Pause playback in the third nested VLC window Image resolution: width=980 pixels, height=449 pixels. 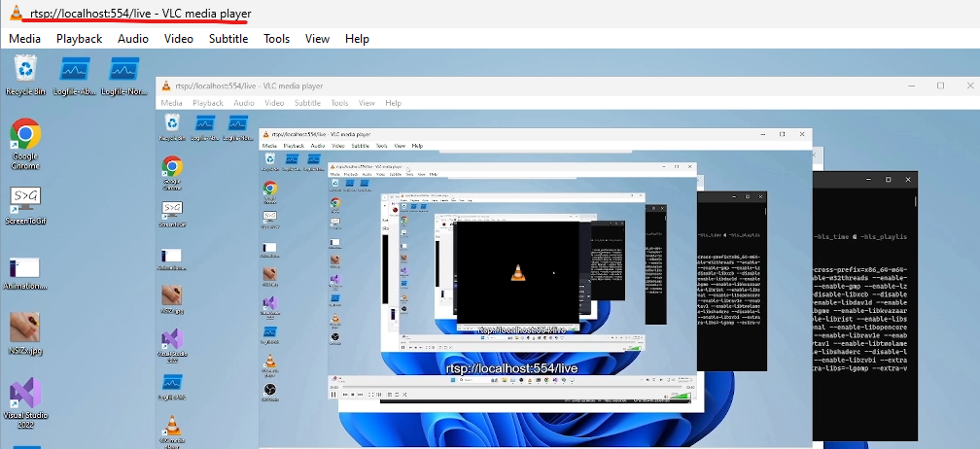tap(333, 394)
